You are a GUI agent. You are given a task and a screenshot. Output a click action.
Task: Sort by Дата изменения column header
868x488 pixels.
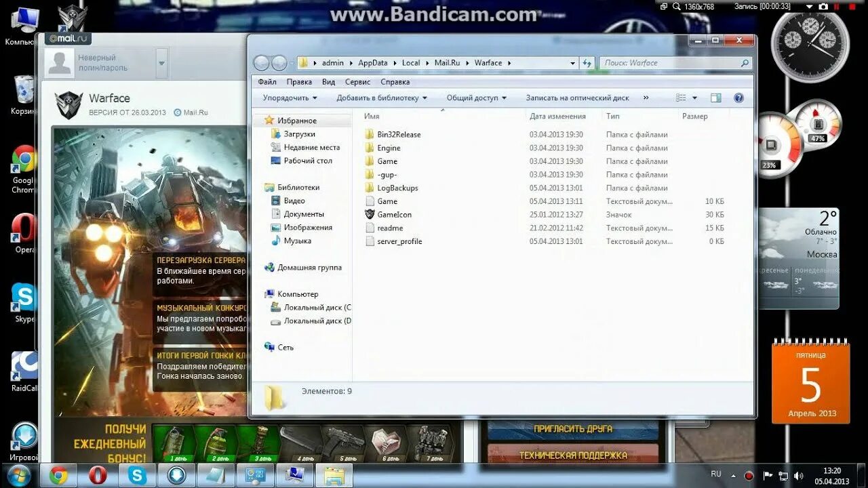tap(557, 117)
